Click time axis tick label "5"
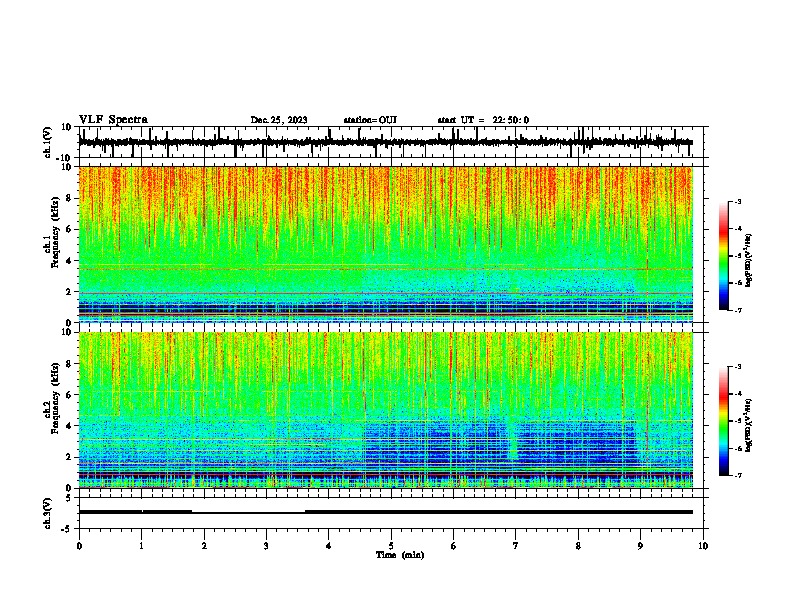Screen dimensions: 792x612 point(391,546)
